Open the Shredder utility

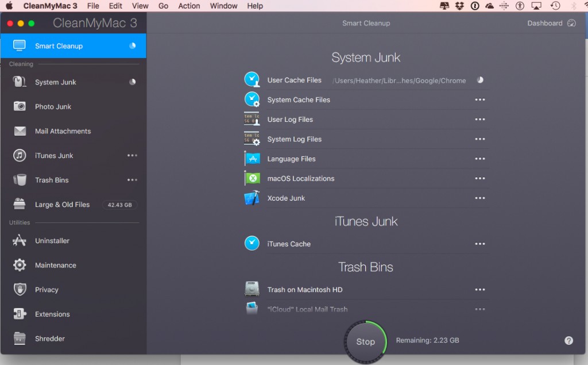coord(73,339)
